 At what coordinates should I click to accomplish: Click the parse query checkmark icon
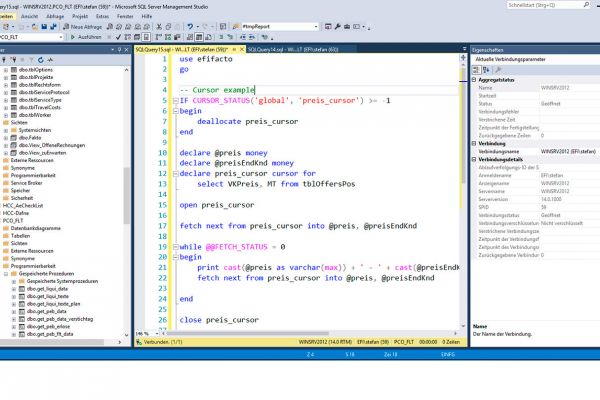[118, 37]
